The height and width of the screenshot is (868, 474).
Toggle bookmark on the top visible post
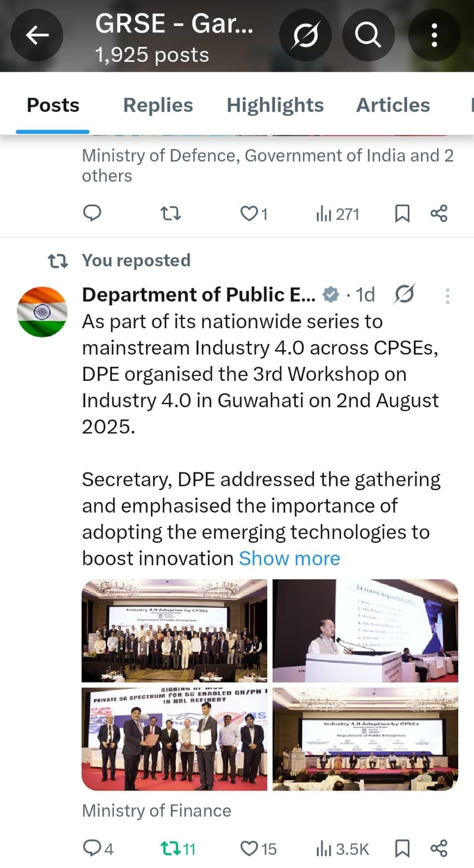402,214
